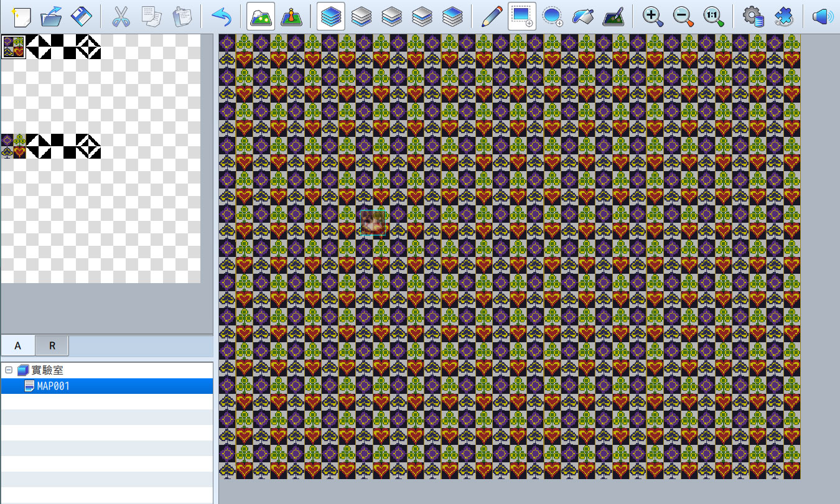Select the second layer-stack icon in the toolbar

click(x=362, y=17)
